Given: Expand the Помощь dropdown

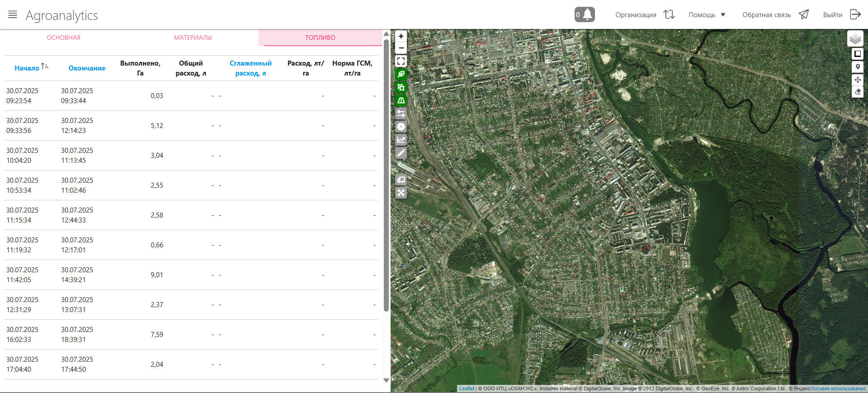Looking at the screenshot, I should [707, 15].
